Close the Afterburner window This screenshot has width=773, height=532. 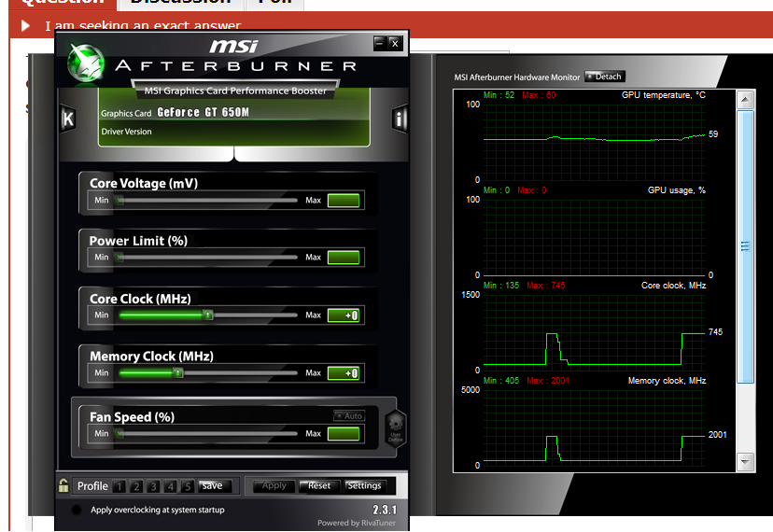[x=395, y=43]
